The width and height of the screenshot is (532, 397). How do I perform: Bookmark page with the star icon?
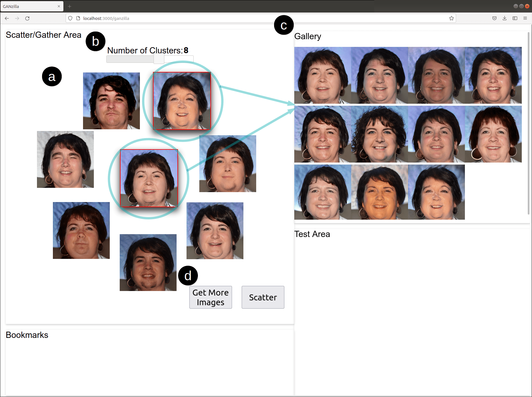click(x=451, y=18)
